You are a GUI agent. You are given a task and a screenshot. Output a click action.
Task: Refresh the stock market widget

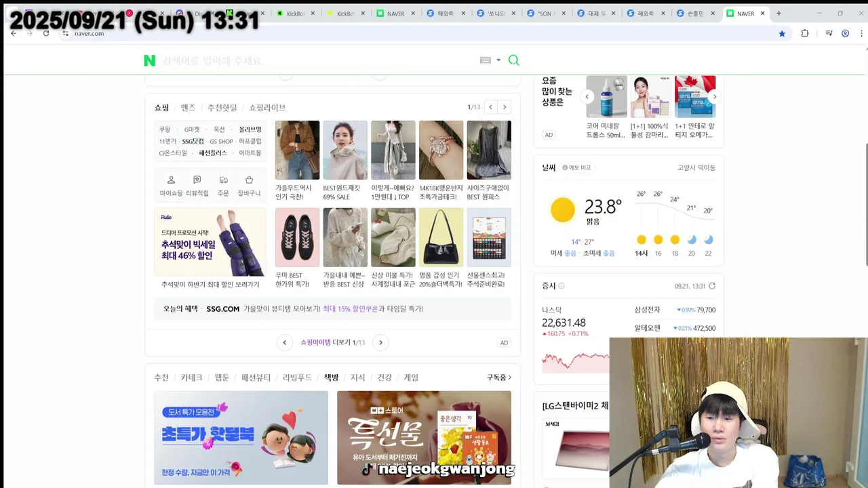coord(712,286)
